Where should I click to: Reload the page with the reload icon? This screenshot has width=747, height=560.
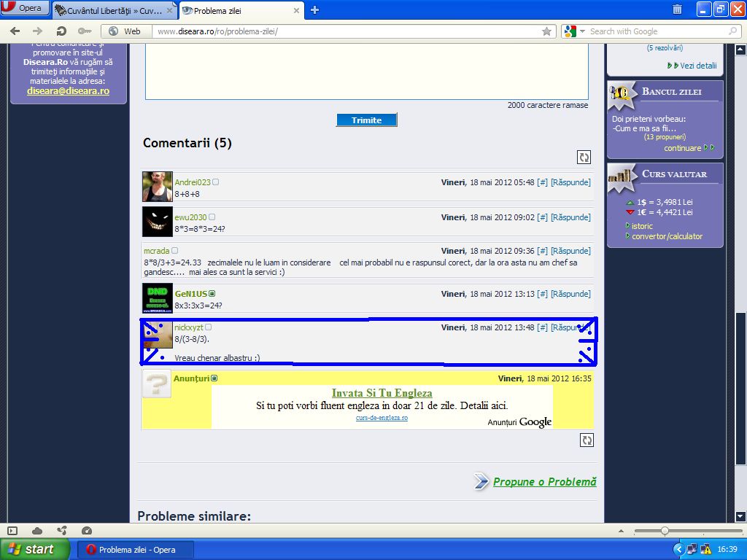(61, 31)
